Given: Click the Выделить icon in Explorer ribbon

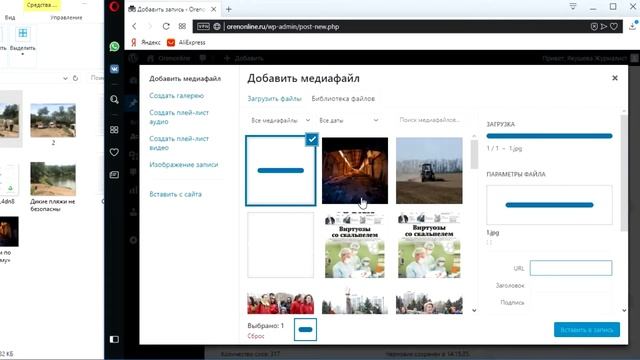Looking at the screenshot, I should click(23, 33).
